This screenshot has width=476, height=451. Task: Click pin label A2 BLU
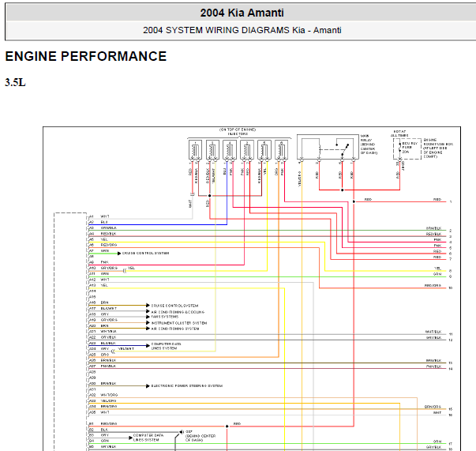click(x=99, y=223)
